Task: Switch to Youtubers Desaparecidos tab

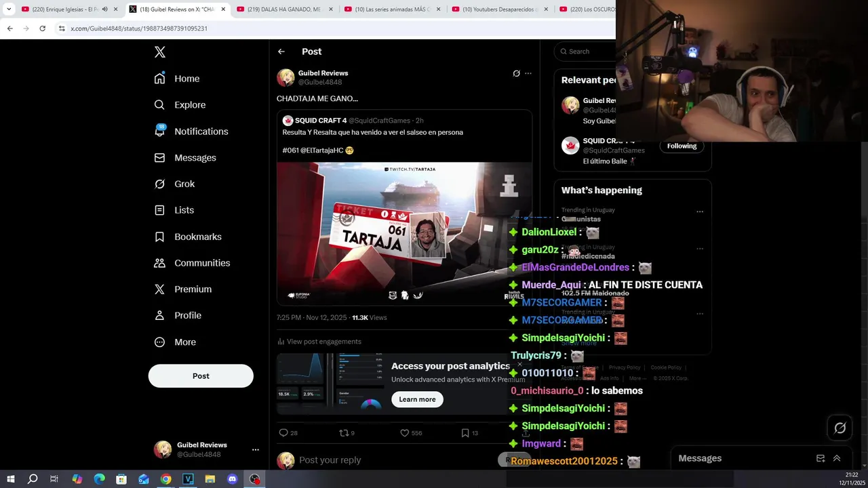Action: (500, 9)
